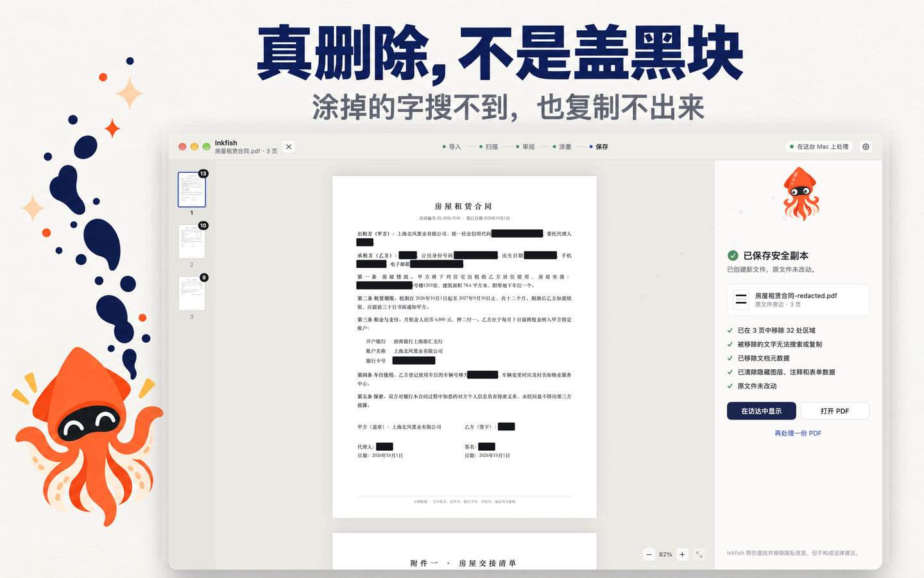Screen dimensions: 924x578
Task: Click the green checkmark beside 已保存安全副本
Action: point(733,256)
